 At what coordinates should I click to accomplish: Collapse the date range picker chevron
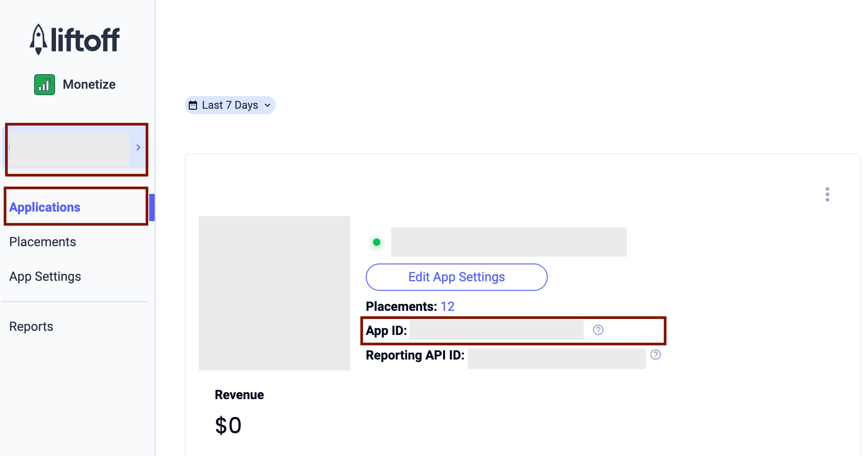(267, 105)
